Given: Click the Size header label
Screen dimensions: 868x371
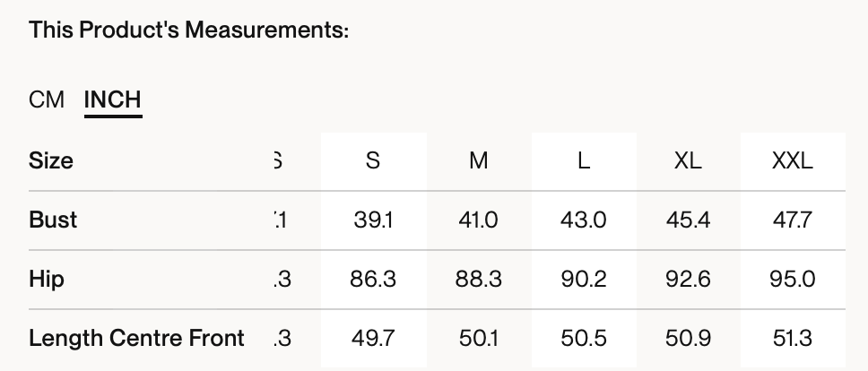Looking at the screenshot, I should tap(51, 161).
